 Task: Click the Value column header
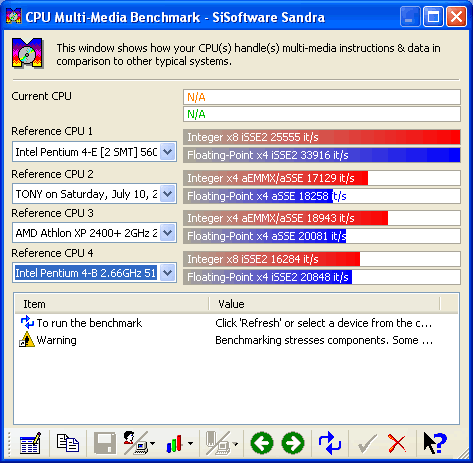click(x=324, y=304)
